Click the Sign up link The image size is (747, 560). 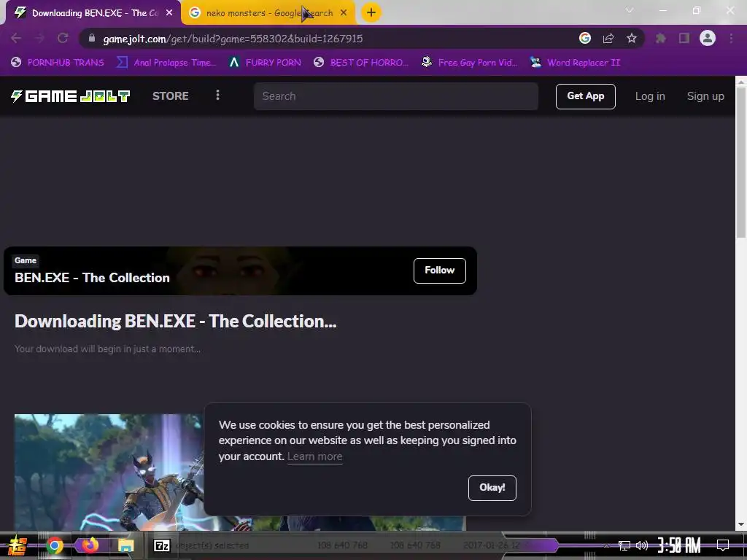705,96
